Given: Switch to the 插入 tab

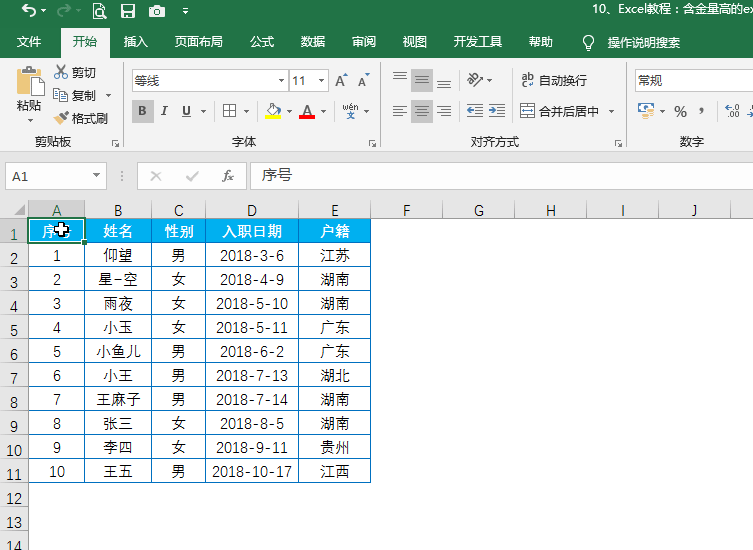Looking at the screenshot, I should 135,42.
